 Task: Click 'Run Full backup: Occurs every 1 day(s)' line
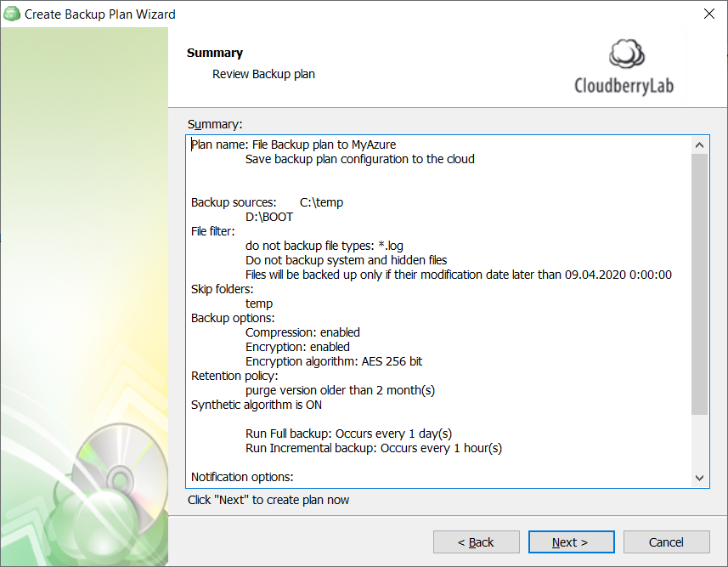pos(348,434)
